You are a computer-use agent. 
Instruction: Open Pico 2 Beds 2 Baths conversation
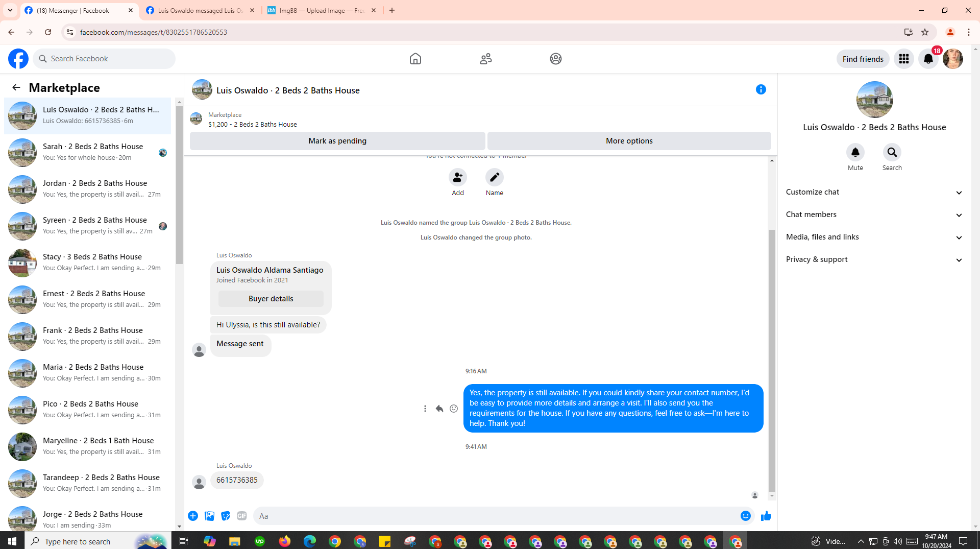(x=88, y=410)
